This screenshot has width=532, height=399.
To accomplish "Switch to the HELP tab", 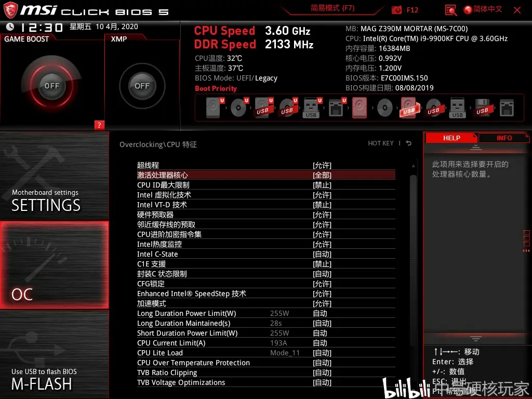I will pyautogui.click(x=451, y=138).
